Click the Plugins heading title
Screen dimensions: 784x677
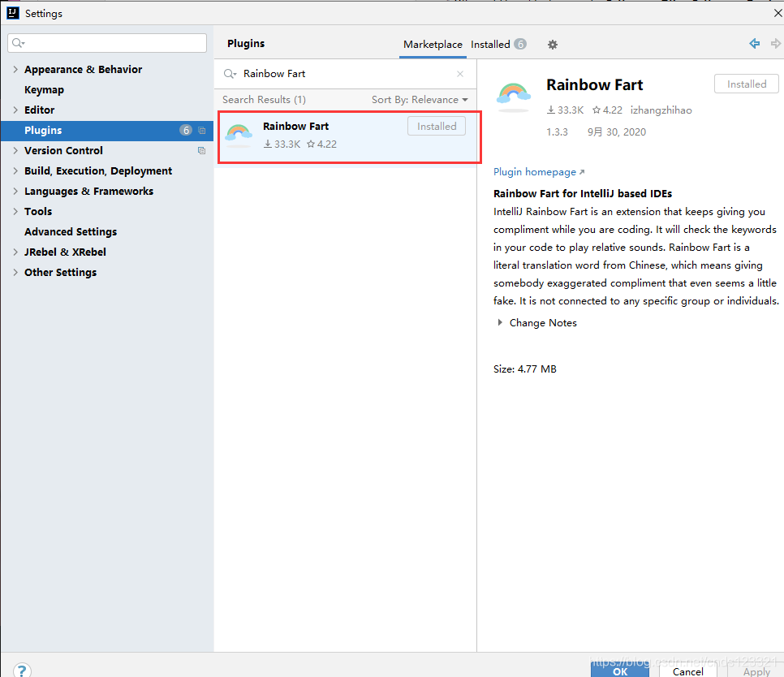pos(245,44)
